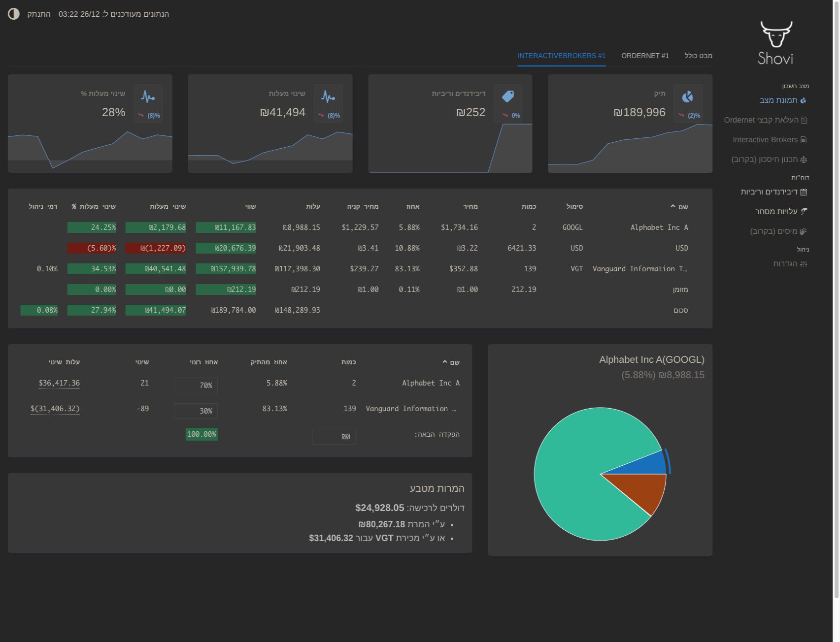Click the 70% target percent field
Viewport: 840px width, 642px height.
(x=196, y=385)
